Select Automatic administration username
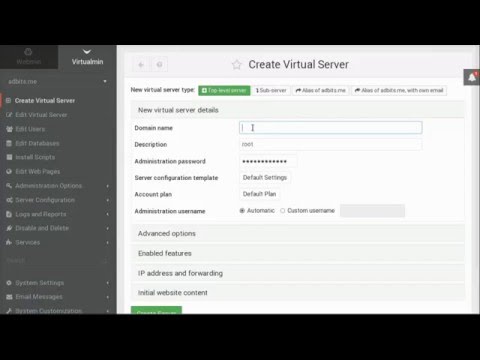The image size is (480, 360). [242, 211]
